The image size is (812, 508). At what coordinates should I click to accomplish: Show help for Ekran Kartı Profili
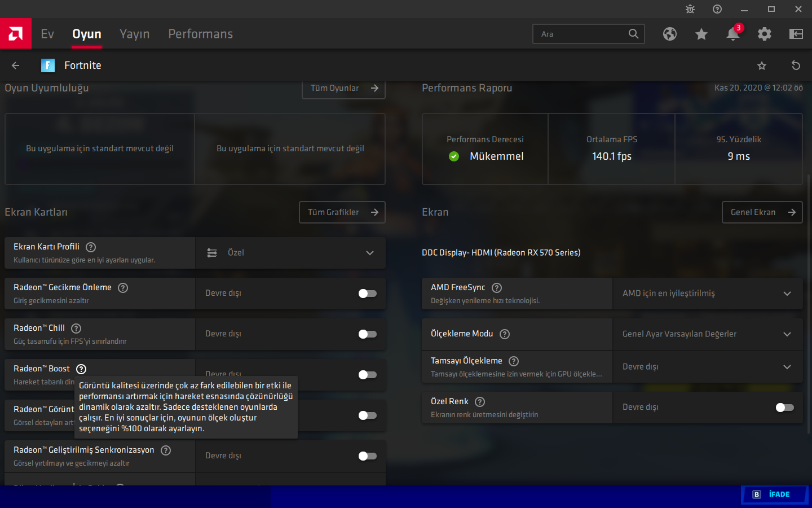[91, 247]
